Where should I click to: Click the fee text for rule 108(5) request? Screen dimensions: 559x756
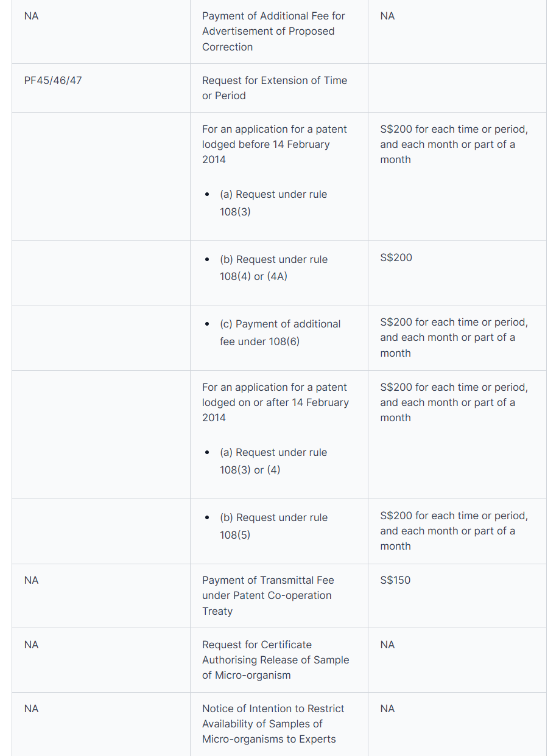454,531
